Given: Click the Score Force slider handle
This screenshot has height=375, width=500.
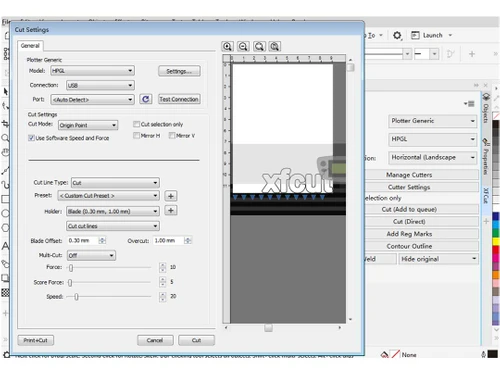Looking at the screenshot, I should (70, 283).
